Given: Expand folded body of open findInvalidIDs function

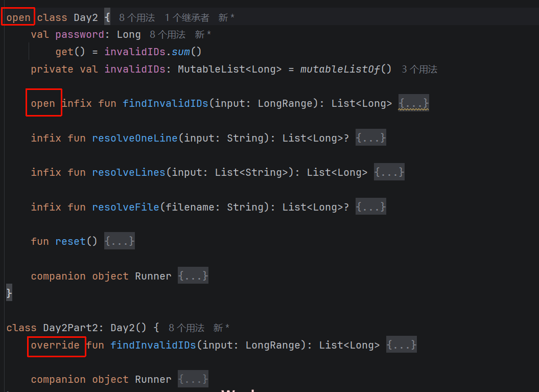Looking at the screenshot, I should [413, 104].
